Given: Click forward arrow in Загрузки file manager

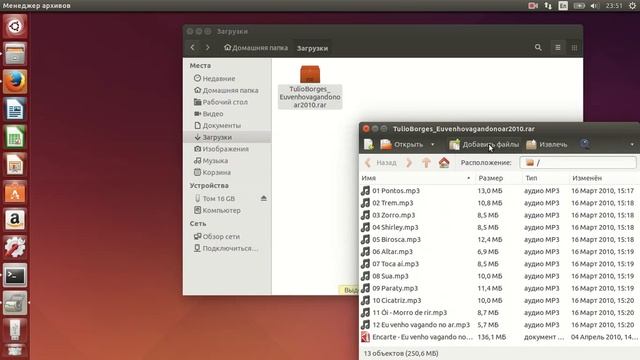Looking at the screenshot, I should (207, 47).
